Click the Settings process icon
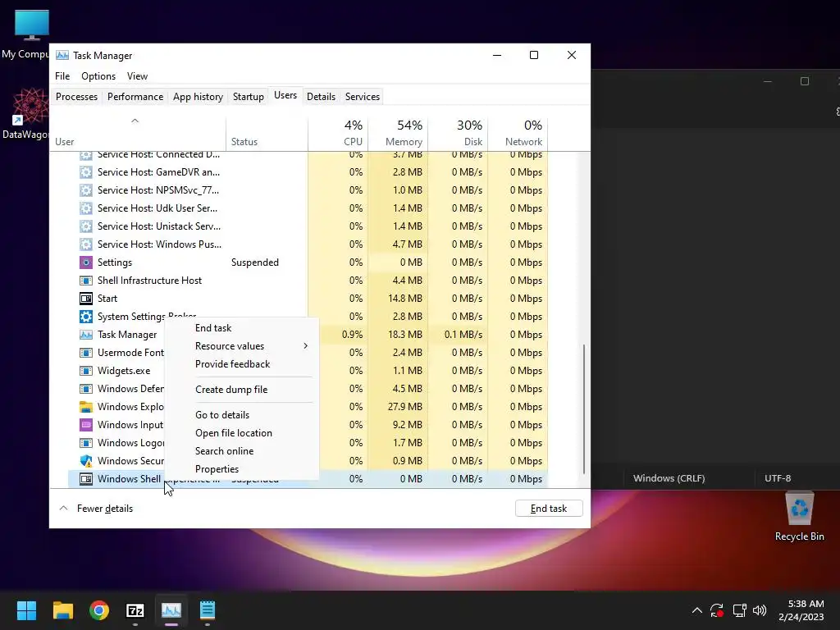Image resolution: width=840 pixels, height=630 pixels. pos(85,262)
